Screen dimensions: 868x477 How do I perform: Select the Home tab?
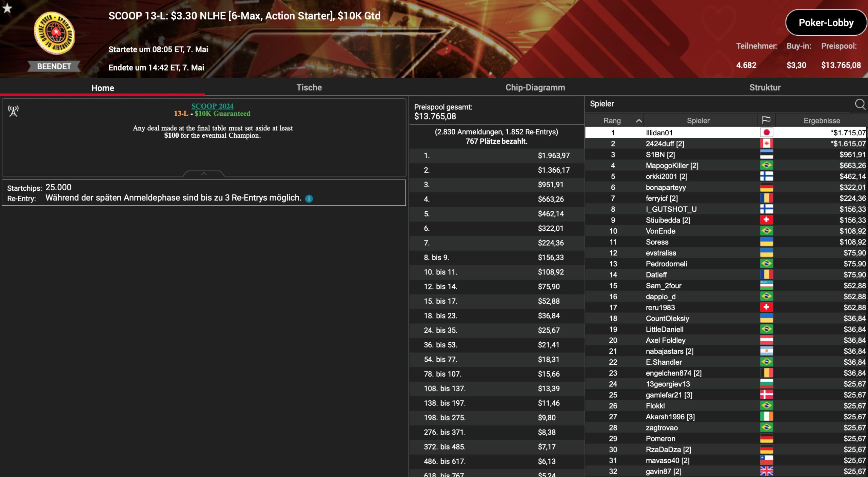(102, 88)
